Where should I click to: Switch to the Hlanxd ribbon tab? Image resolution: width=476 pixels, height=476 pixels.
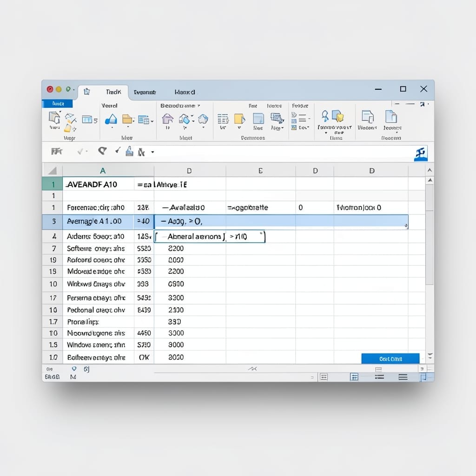click(x=185, y=92)
